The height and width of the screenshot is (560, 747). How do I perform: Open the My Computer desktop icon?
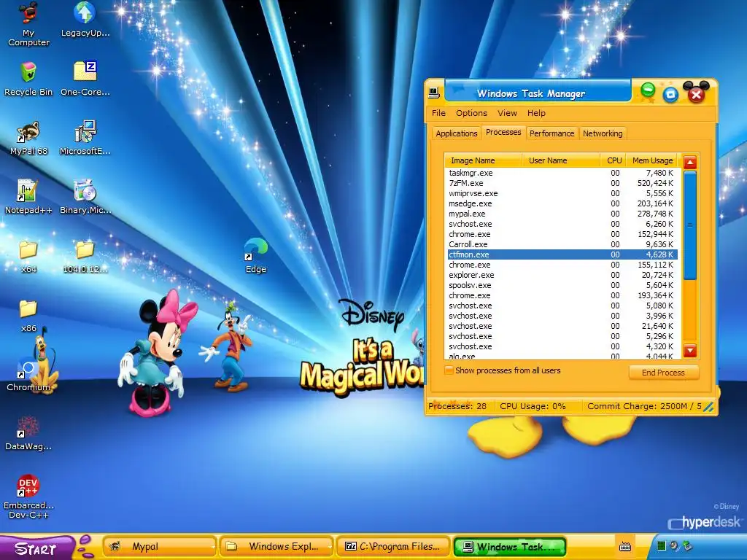pyautogui.click(x=28, y=24)
